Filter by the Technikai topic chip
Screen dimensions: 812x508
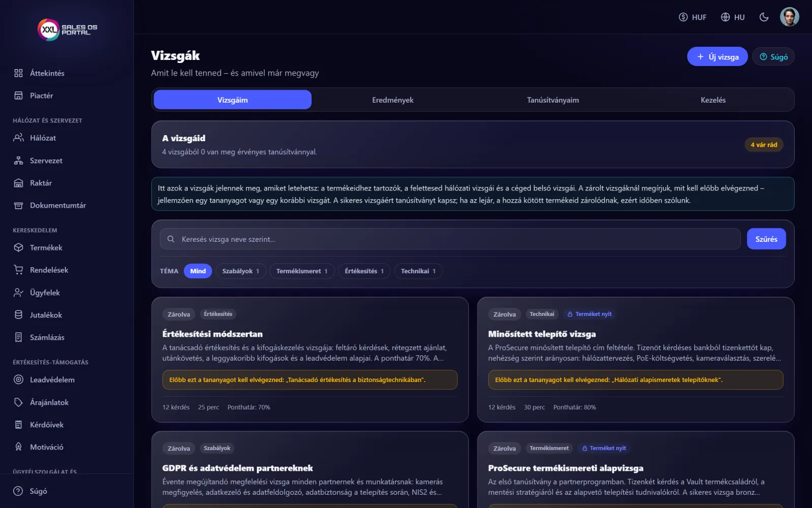(x=418, y=271)
